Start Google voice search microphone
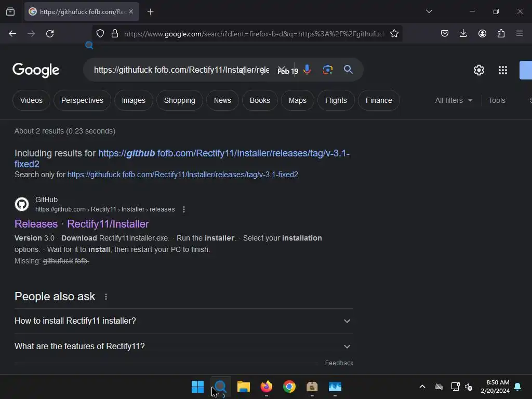Image resolution: width=532 pixels, height=399 pixels. tap(307, 70)
